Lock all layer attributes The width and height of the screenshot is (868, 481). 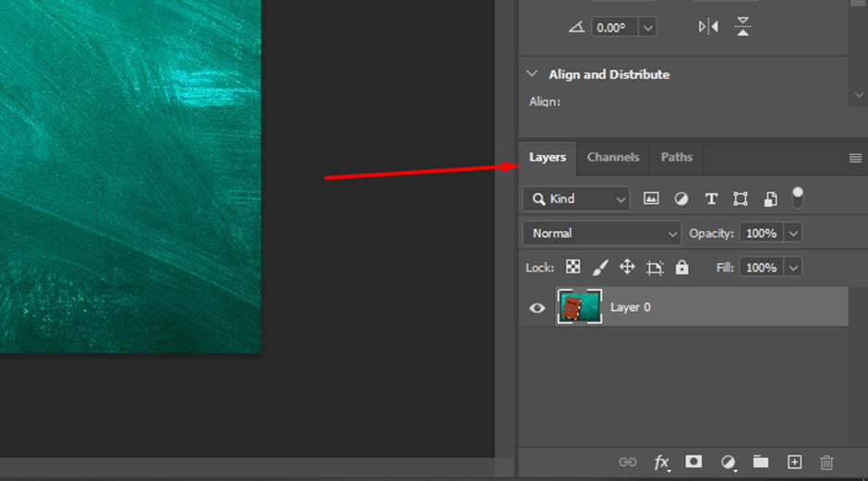click(x=681, y=268)
